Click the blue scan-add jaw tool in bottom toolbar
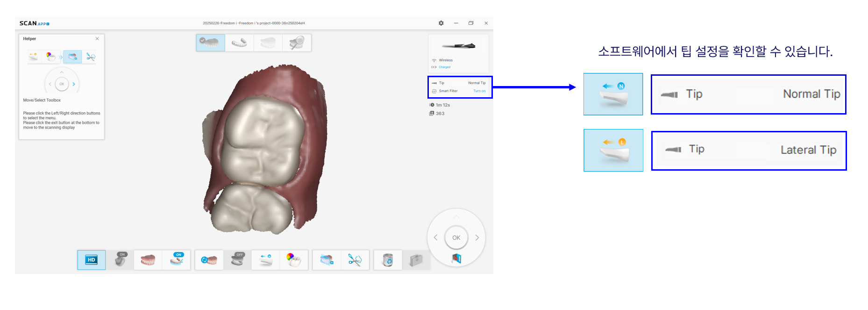868x310 pixels. [327, 260]
